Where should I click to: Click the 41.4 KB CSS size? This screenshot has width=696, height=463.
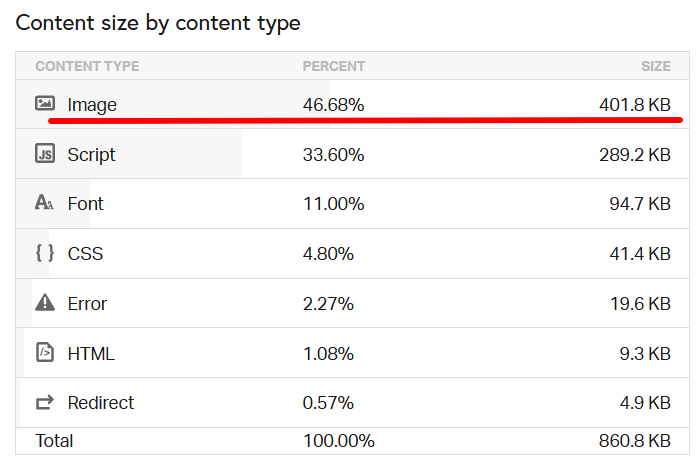coord(640,254)
